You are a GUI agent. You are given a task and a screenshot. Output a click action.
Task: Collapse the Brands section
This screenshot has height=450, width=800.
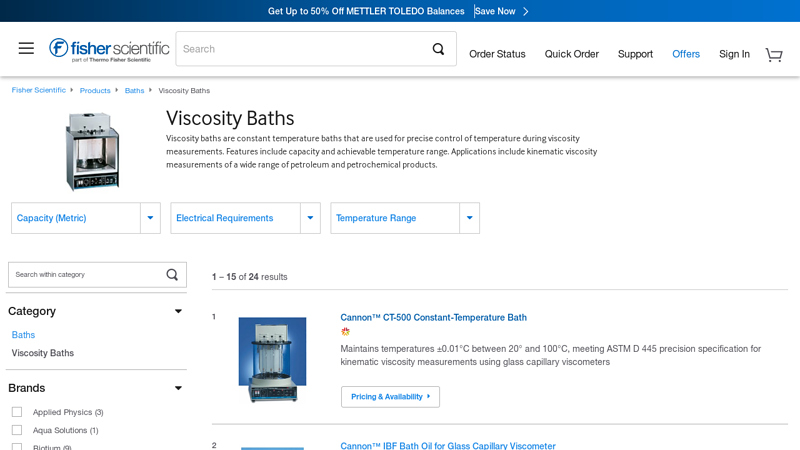[x=178, y=388]
